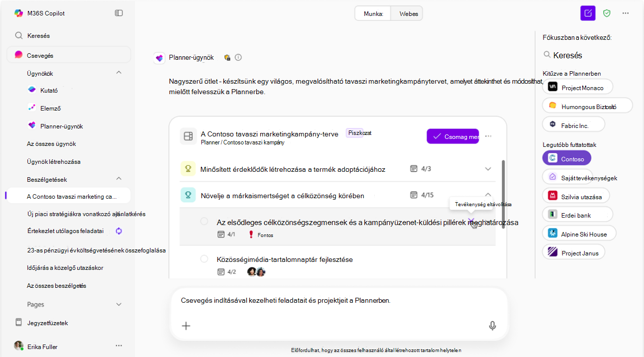Collapse the Növelje a márkaismertséget goal chevron
The image size is (644, 357).
[488, 195]
